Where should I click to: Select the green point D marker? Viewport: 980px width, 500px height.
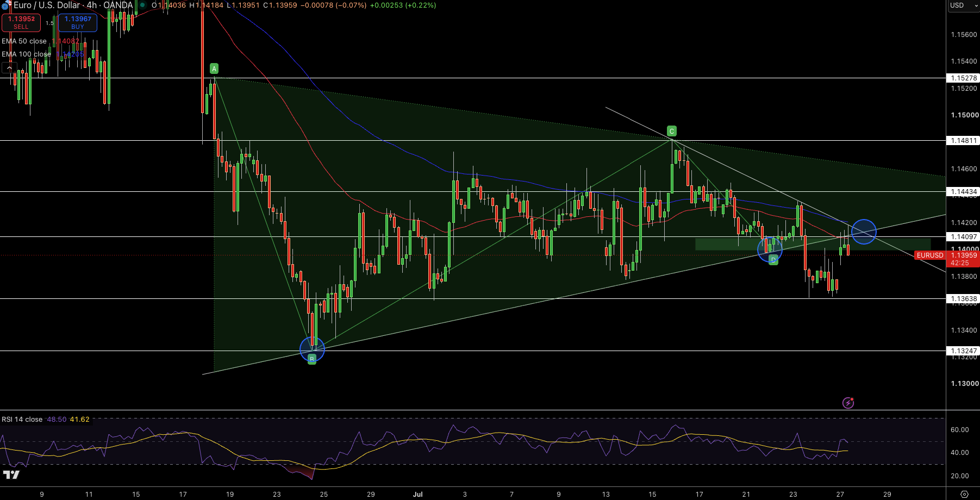[773, 260]
